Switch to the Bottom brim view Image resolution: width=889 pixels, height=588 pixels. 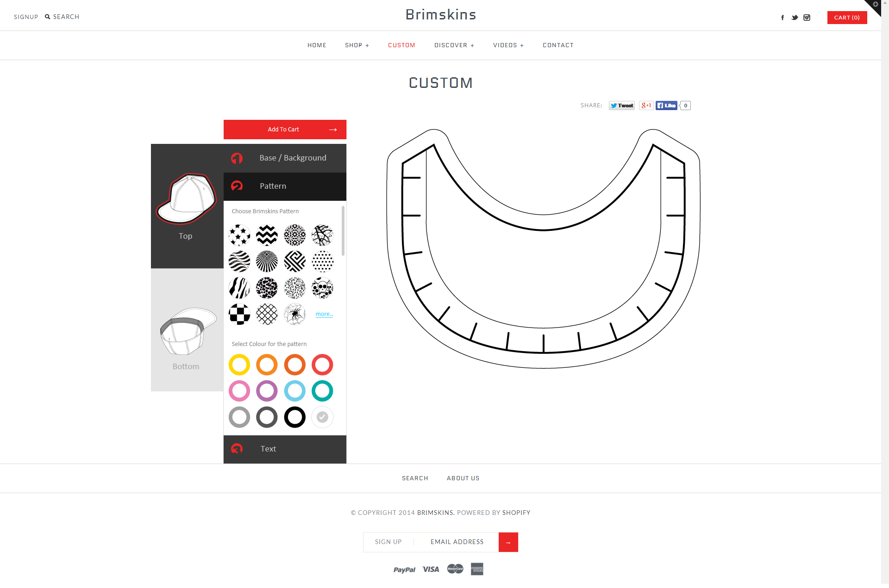click(x=187, y=330)
